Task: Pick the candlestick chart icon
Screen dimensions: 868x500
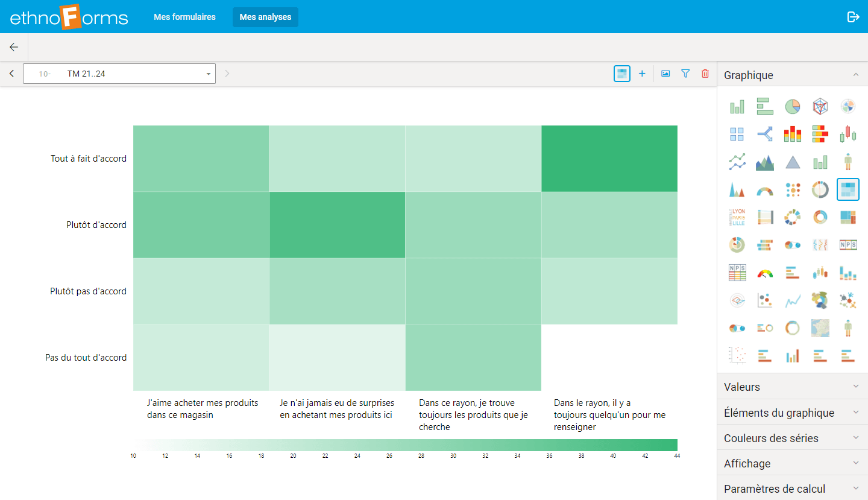Action: point(848,134)
